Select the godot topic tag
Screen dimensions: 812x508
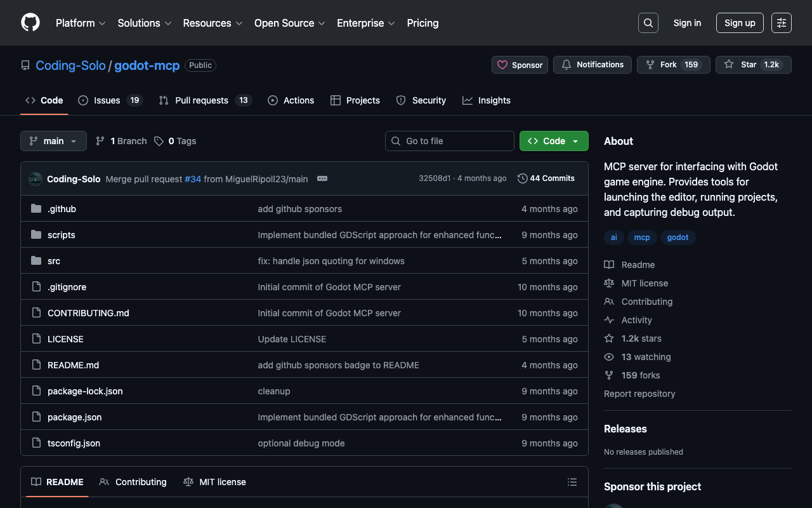(678, 237)
